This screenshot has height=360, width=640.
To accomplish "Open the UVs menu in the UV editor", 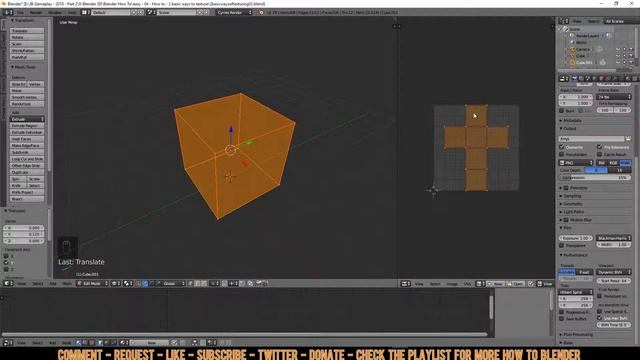I will click(x=467, y=284).
